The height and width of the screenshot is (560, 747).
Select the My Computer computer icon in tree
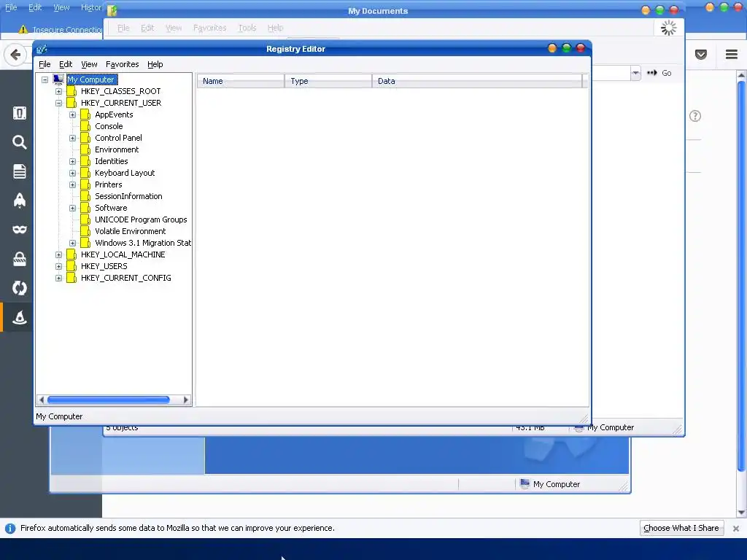point(58,79)
